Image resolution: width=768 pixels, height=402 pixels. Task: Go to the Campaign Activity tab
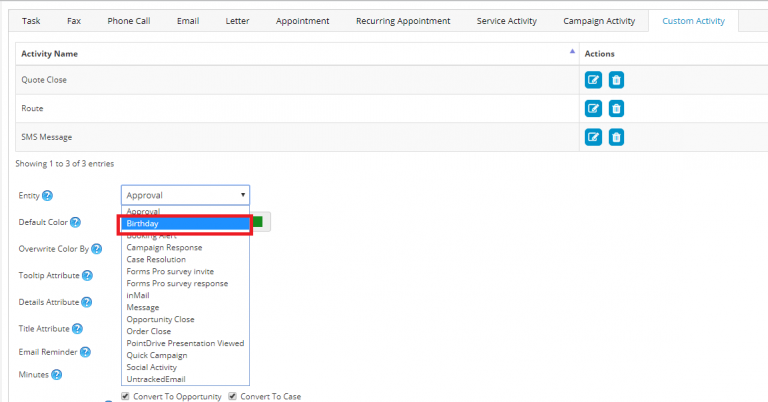point(598,20)
